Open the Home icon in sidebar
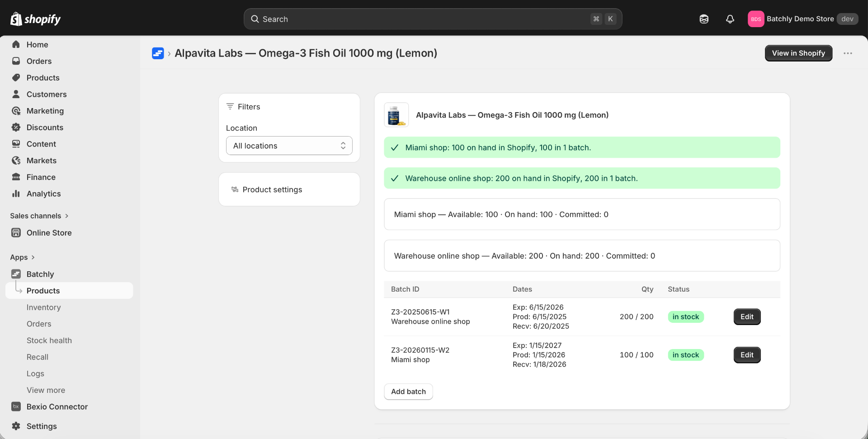This screenshot has width=868, height=439. [x=16, y=44]
